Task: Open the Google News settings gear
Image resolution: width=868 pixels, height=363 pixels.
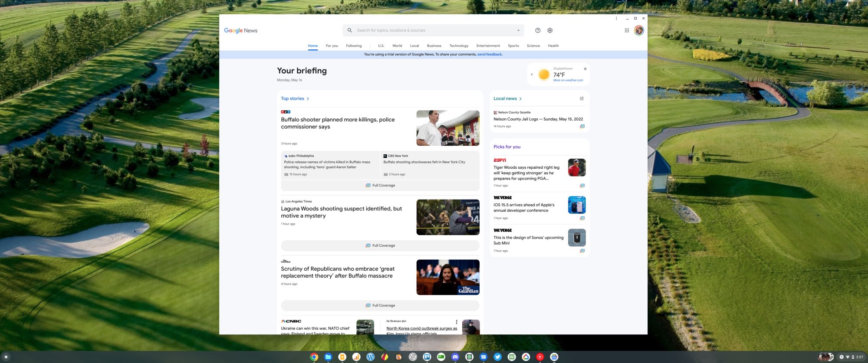Action: [x=550, y=30]
